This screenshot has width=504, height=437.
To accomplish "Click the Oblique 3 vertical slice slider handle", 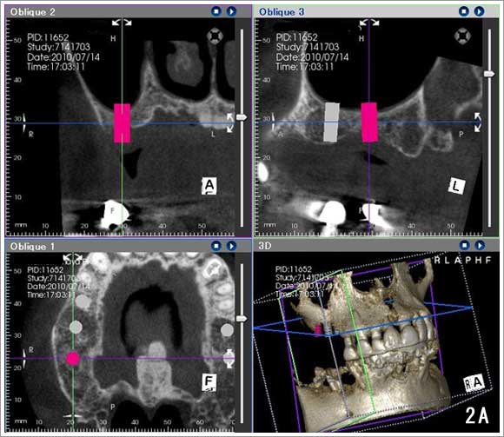I will 489,74.
